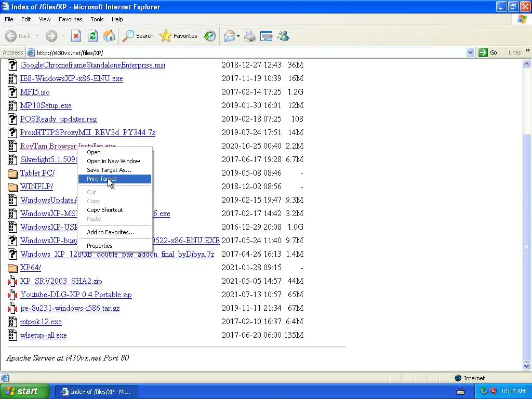Choose Save Target As... in context menu
The height and width of the screenshot is (399, 532).
point(115,170)
